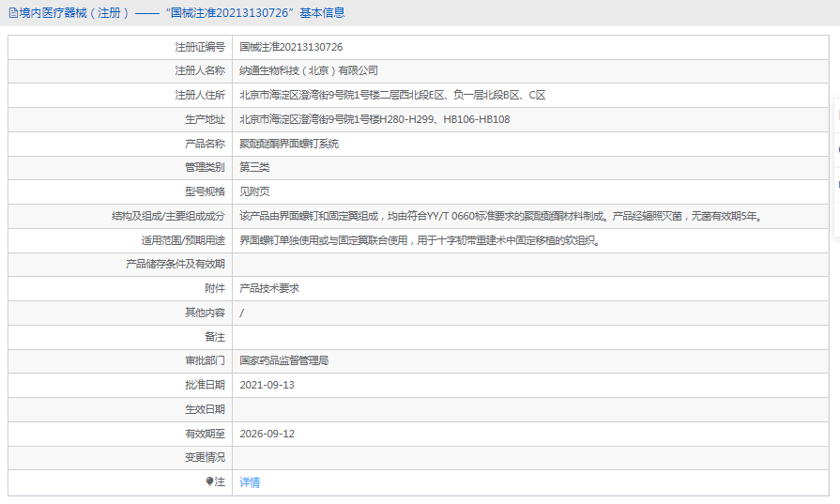Click the 其他内容 label
This screenshot has height=504, width=840.
tap(206, 313)
